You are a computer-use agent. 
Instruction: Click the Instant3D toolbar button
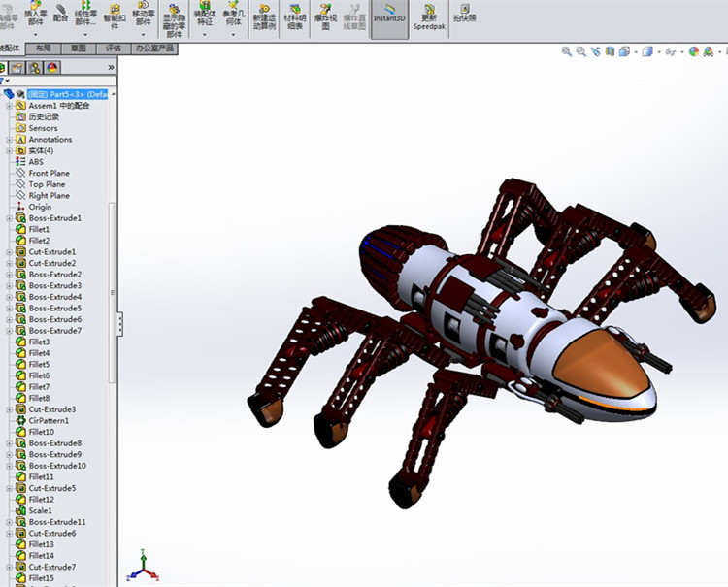point(388,14)
